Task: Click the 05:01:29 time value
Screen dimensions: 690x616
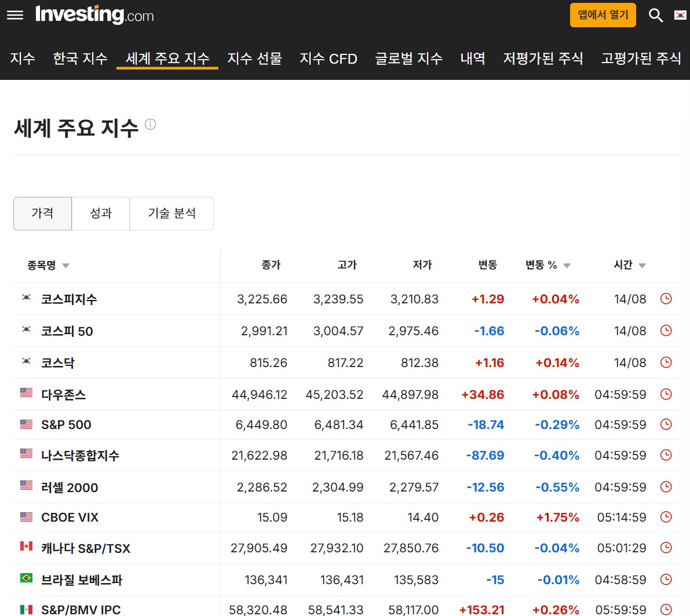Action: [622, 548]
